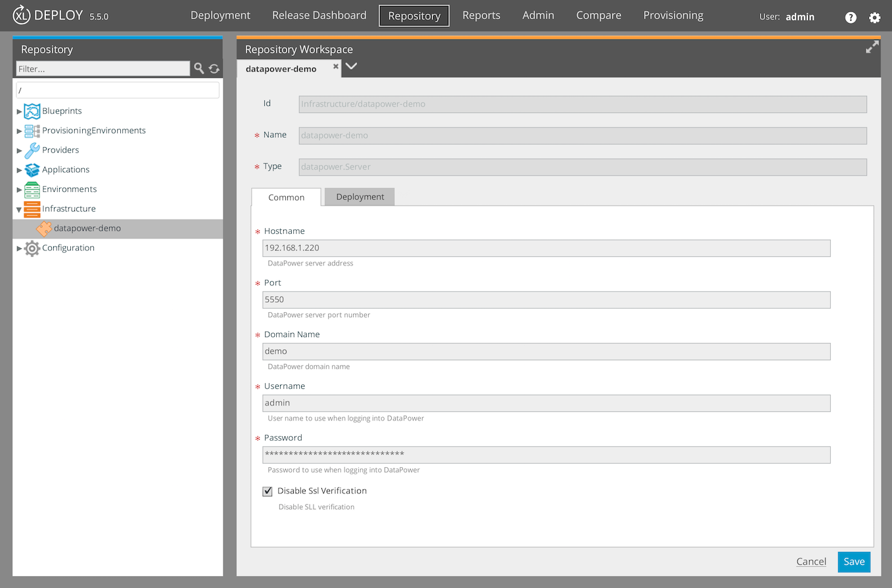892x588 pixels.
Task: Switch to the Deployment properties tab
Action: (x=360, y=196)
